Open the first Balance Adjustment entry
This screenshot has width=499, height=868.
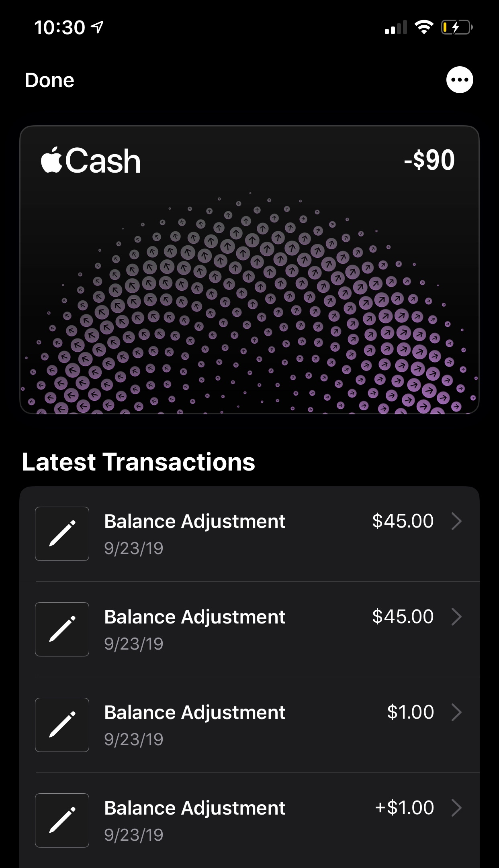tap(194, 522)
